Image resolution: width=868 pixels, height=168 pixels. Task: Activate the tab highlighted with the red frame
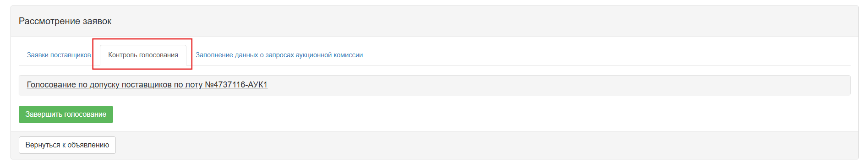(x=143, y=55)
